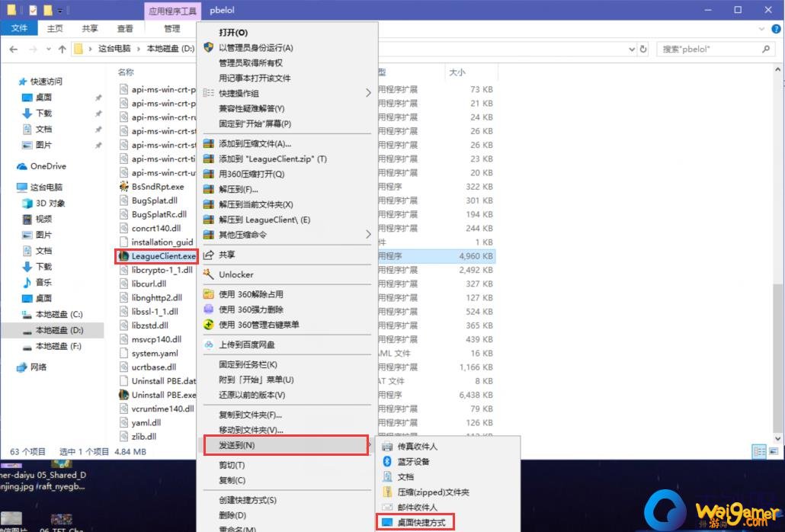Click the share icon in context menu
Screen dimensions: 785x532
click(209, 255)
